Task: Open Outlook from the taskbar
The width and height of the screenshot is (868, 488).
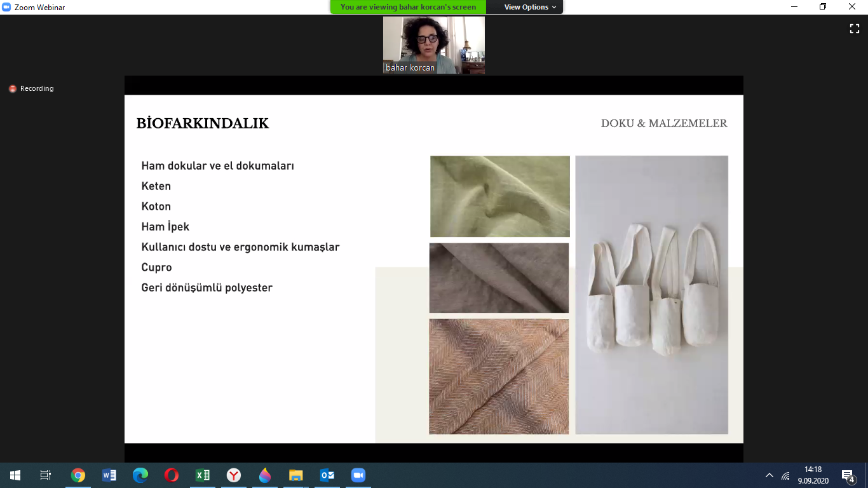Action: (327, 475)
